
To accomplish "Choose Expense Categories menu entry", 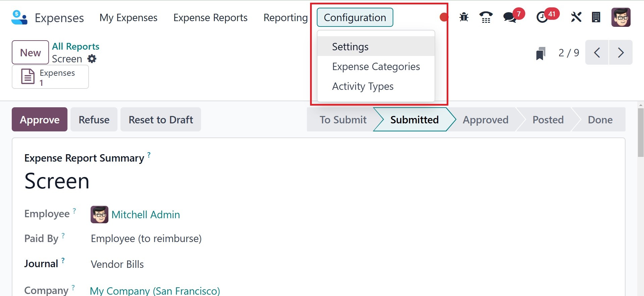I will [376, 66].
